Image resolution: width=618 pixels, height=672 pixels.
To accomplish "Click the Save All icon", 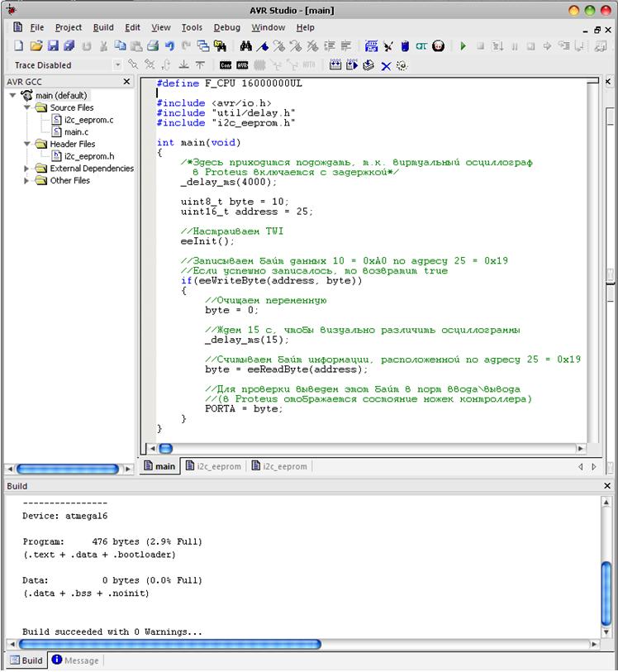I will coord(69,45).
